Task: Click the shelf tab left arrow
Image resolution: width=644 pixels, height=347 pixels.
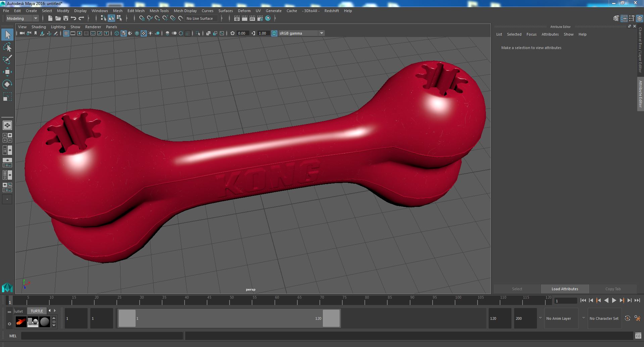Action: coord(50,311)
